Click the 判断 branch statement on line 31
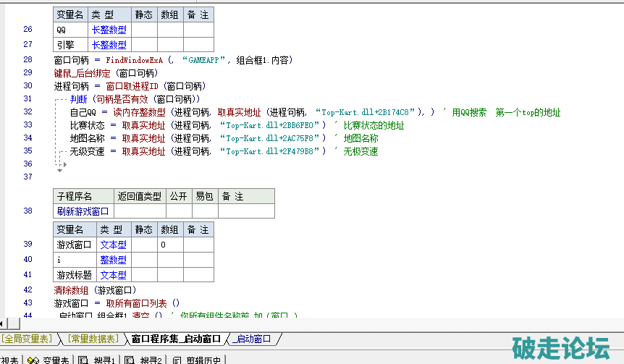 coord(77,98)
